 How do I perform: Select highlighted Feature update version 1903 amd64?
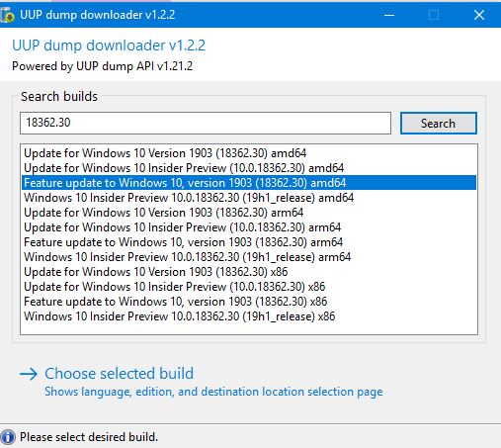(x=249, y=183)
